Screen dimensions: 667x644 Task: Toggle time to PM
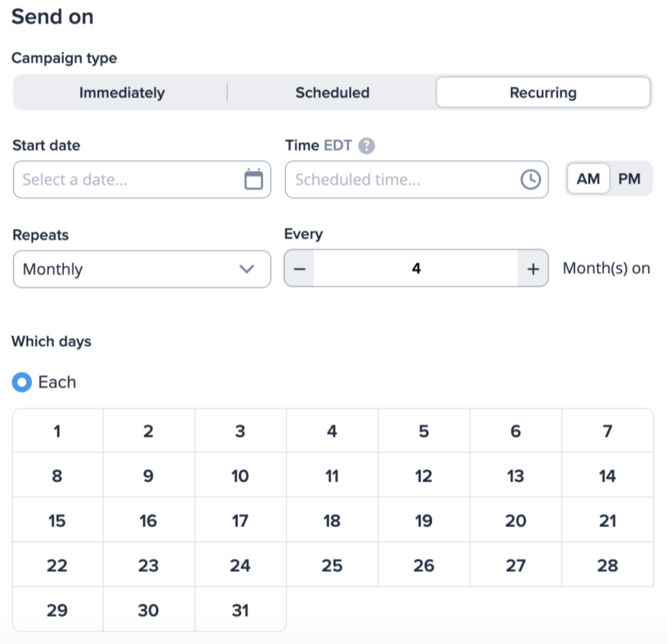pyautogui.click(x=630, y=178)
